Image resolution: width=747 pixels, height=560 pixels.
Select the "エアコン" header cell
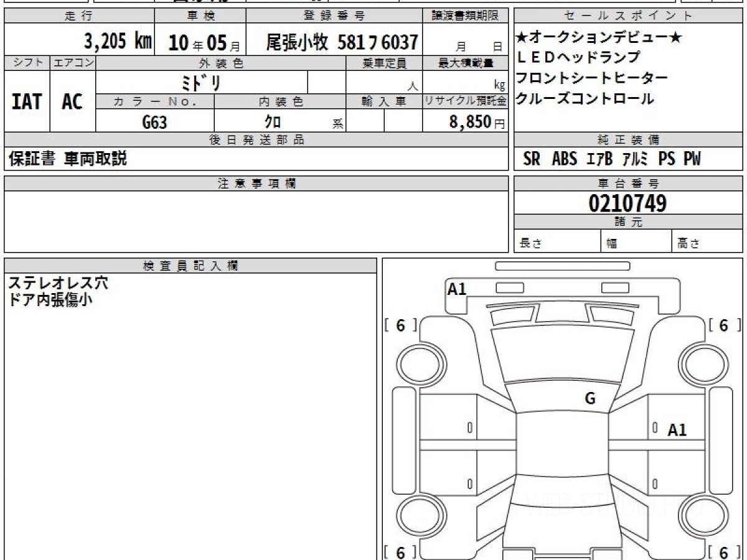(73, 63)
